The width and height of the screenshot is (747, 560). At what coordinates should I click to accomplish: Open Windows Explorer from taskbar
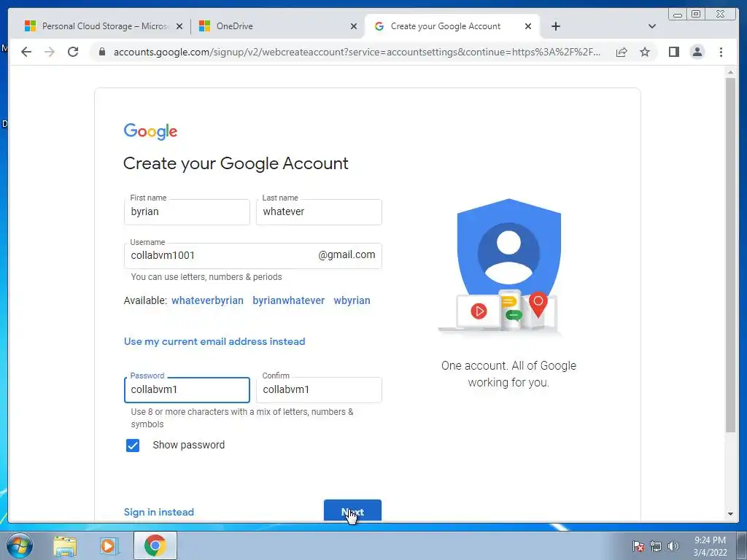tap(65, 545)
